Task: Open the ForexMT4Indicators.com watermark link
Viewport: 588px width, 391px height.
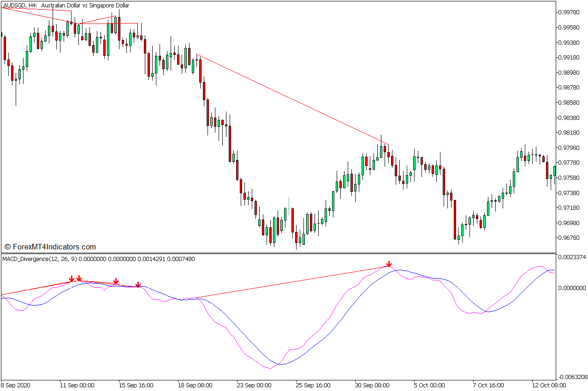Action: 50,247
